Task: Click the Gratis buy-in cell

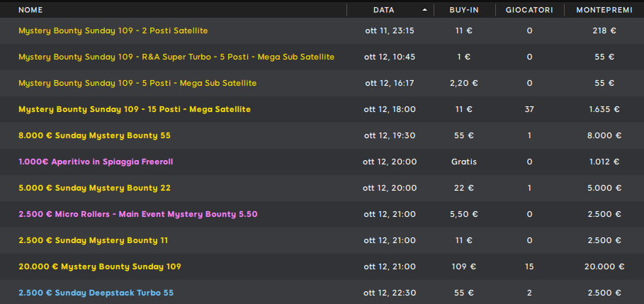Action: (x=464, y=162)
